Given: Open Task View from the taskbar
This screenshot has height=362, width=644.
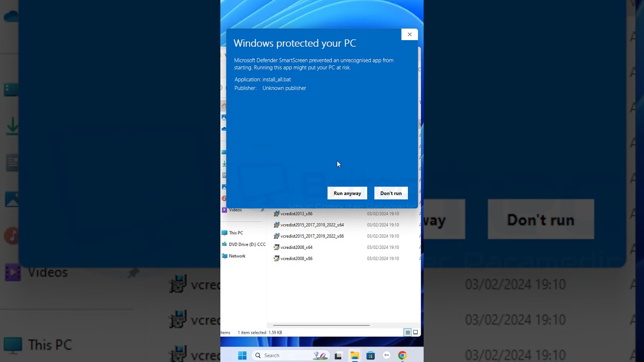Looking at the screenshot, I should pyautogui.click(x=338, y=355).
